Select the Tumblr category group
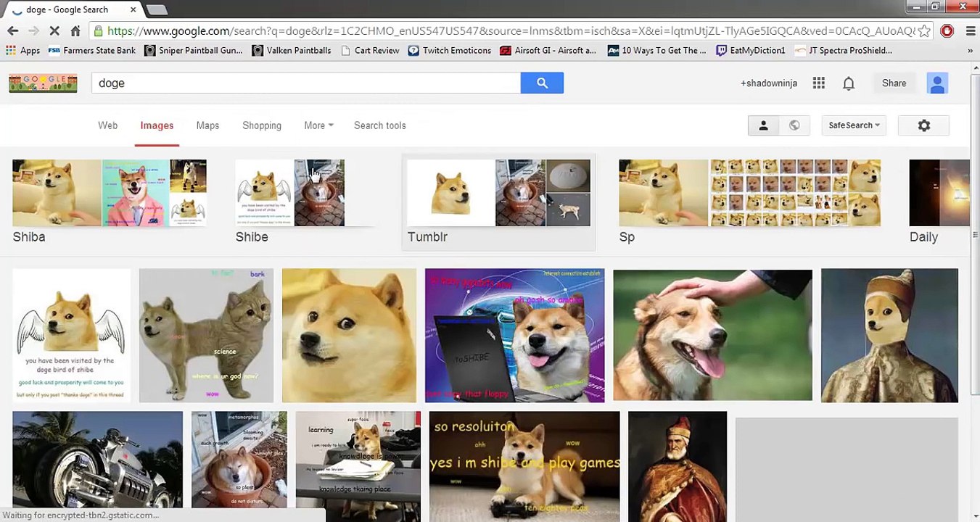The image size is (980, 522). tap(498, 202)
